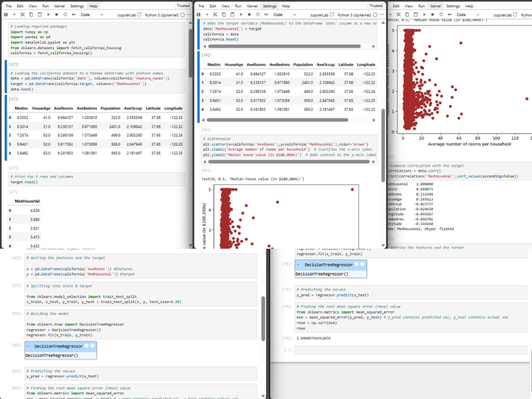532x399 pixels.
Task: Add a cell using plus in middle window
Action: click(x=207, y=15)
